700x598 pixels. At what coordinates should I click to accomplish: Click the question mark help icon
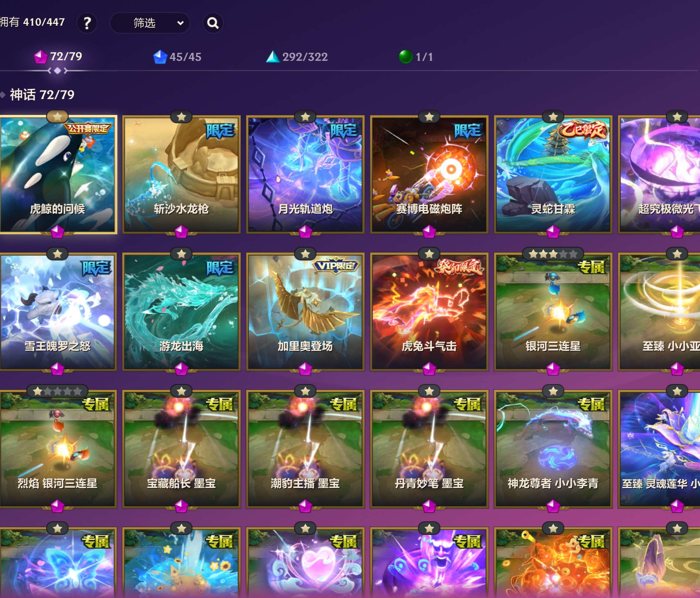[87, 23]
